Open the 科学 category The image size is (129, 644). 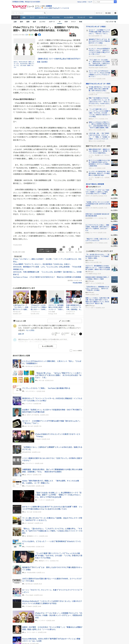pyautogui.click(x=66, y=22)
